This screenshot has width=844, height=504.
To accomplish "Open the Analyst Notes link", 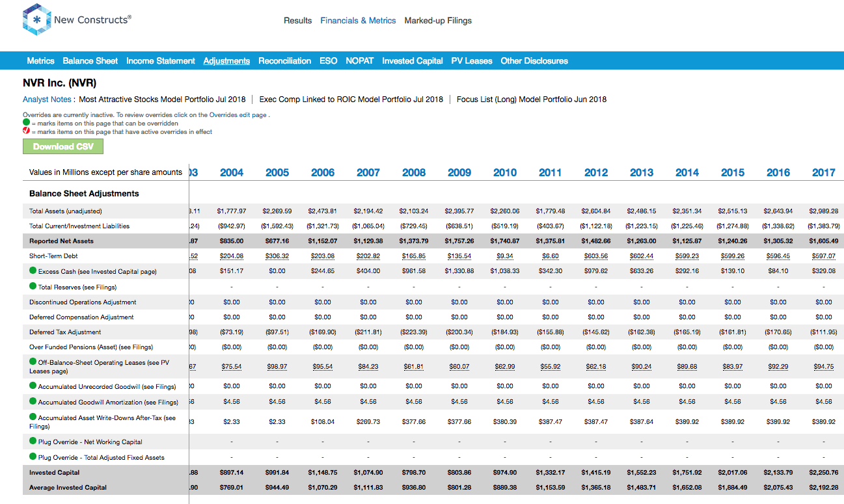I will point(47,99).
